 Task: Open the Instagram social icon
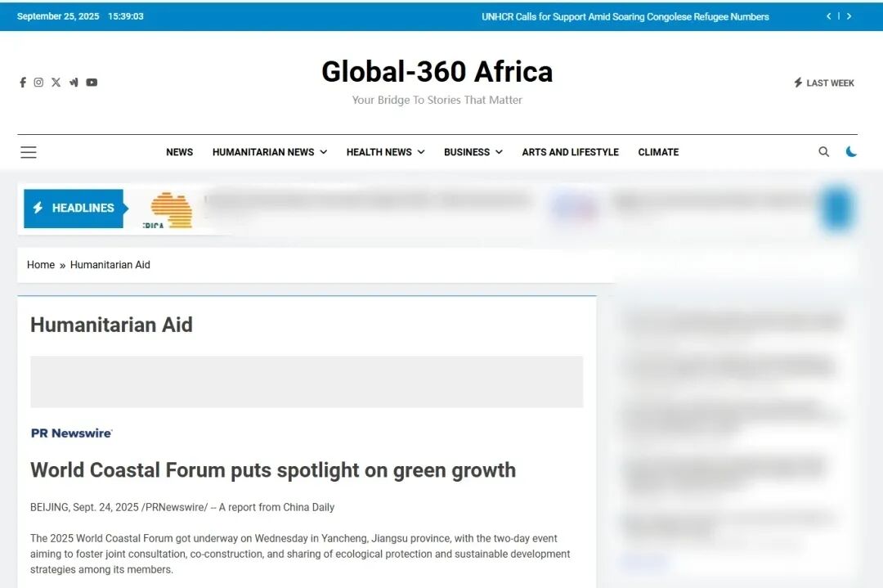pos(38,83)
